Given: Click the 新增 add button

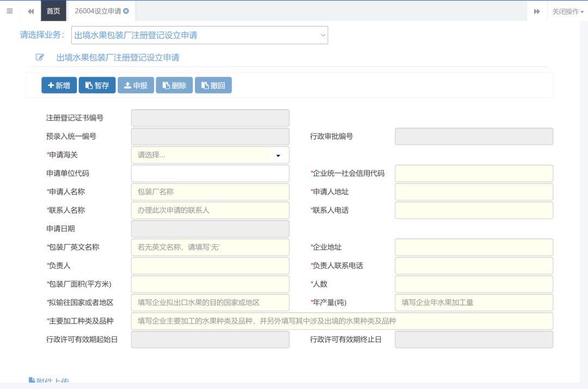Looking at the screenshot, I should [x=59, y=85].
